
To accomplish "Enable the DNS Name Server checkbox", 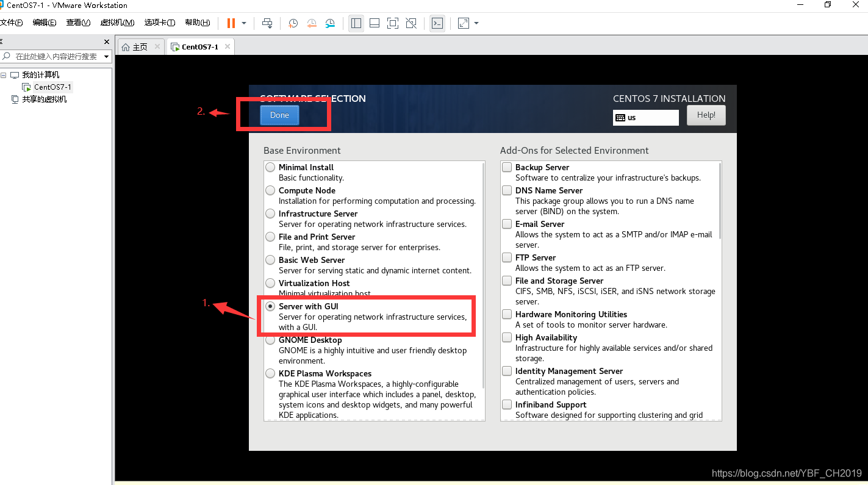I will point(507,190).
